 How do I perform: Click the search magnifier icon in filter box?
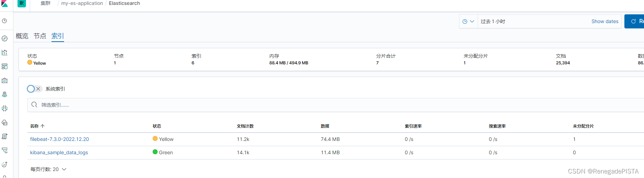[34, 105]
